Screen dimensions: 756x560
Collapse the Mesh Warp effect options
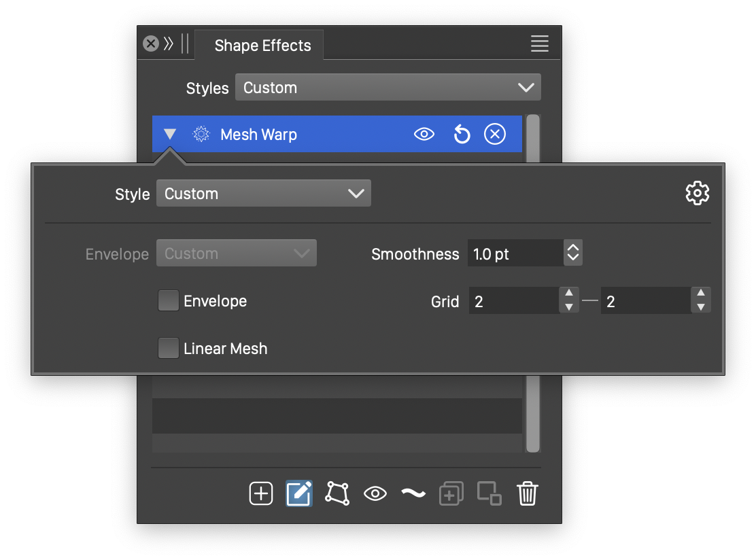point(170,135)
